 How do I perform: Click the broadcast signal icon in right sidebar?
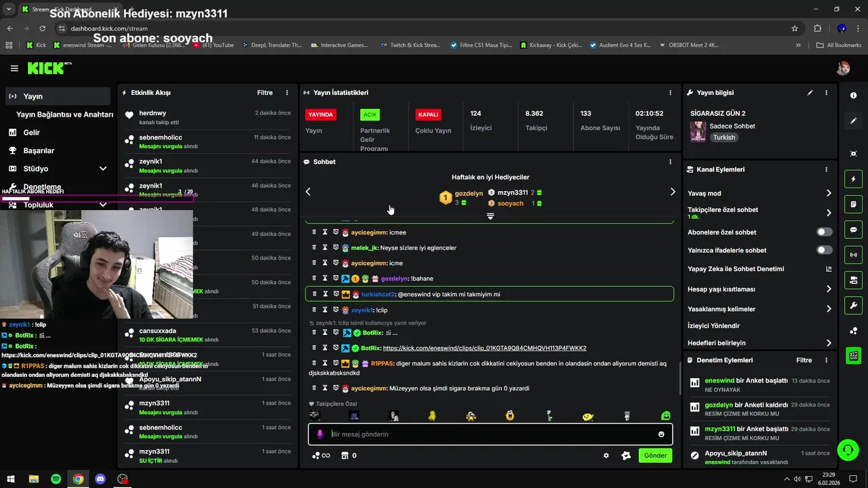(x=853, y=255)
